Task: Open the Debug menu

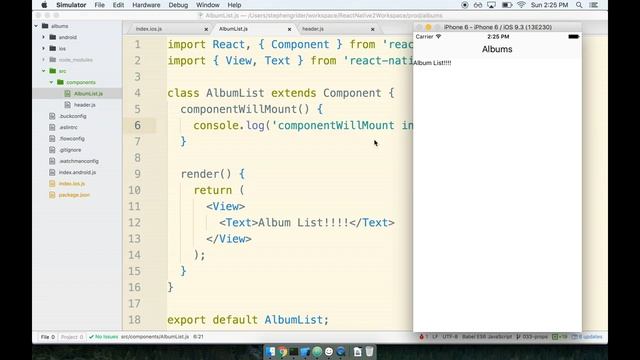Action: 178,5
